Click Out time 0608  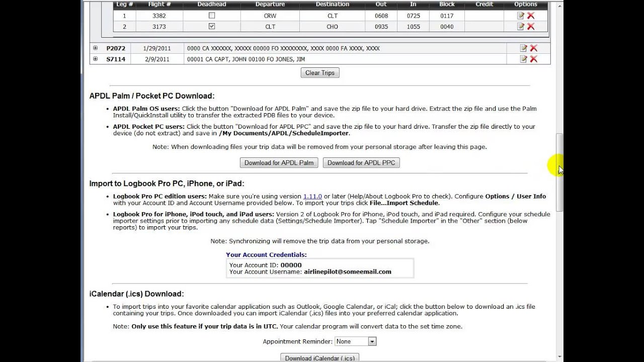pyautogui.click(x=381, y=16)
